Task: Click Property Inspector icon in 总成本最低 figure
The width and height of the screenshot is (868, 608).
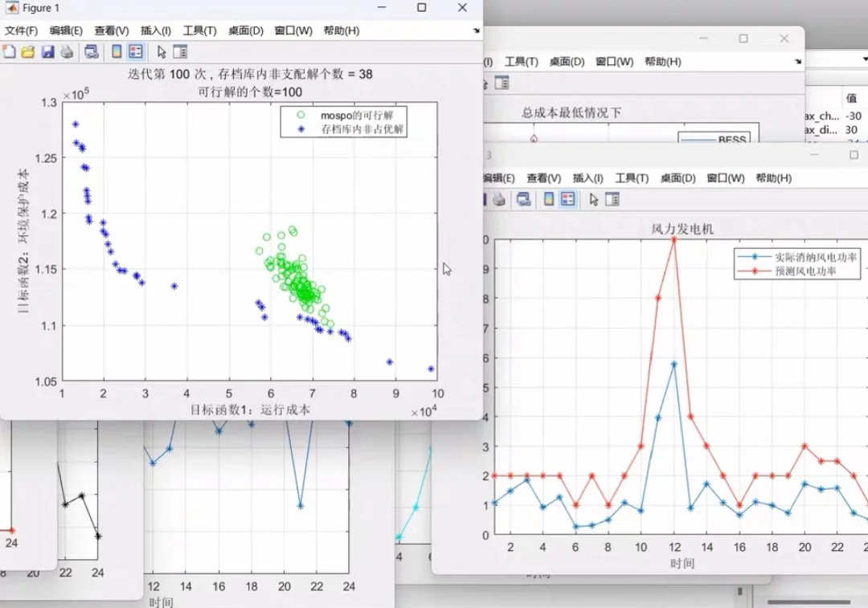Action: pos(502,83)
